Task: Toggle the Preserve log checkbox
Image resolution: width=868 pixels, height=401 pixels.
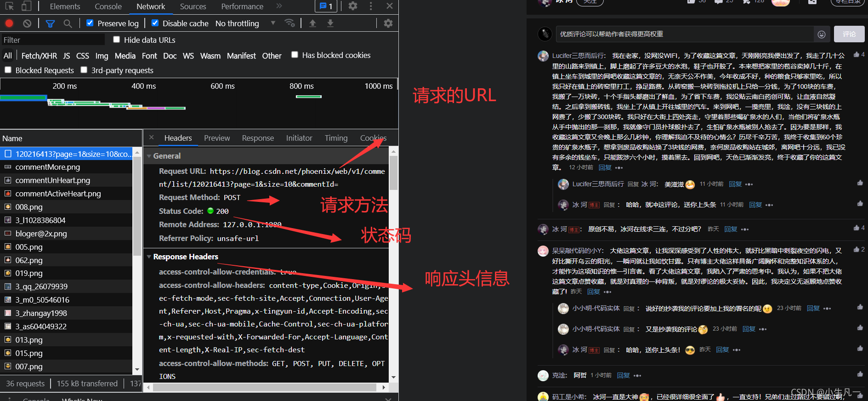Action: (x=90, y=23)
